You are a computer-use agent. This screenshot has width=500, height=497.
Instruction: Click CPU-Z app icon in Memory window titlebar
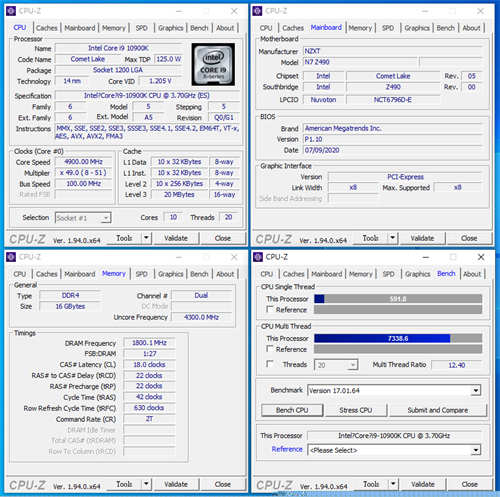(x=11, y=257)
